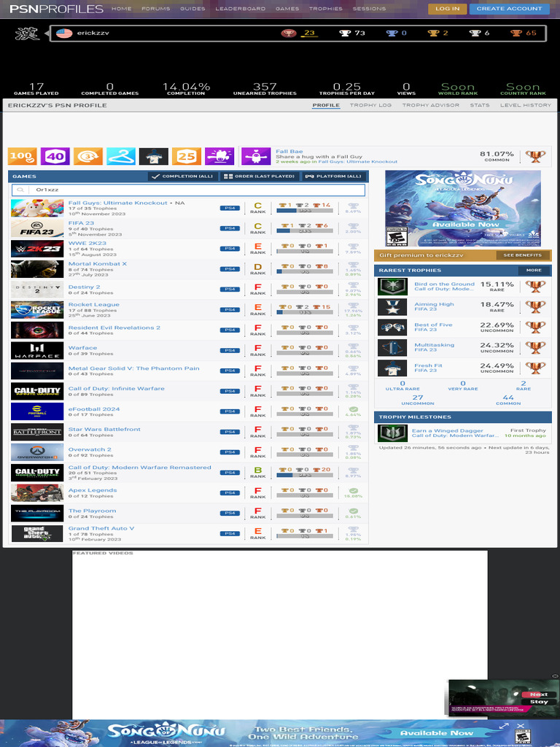Click the search magnifier icon in games filter
Viewport: 560px width, 747px height.
tap(20, 190)
